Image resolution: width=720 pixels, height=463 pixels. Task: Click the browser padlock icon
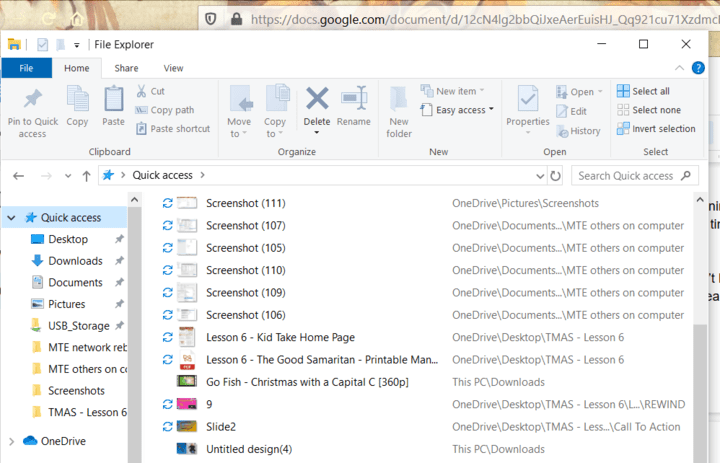tap(236, 19)
